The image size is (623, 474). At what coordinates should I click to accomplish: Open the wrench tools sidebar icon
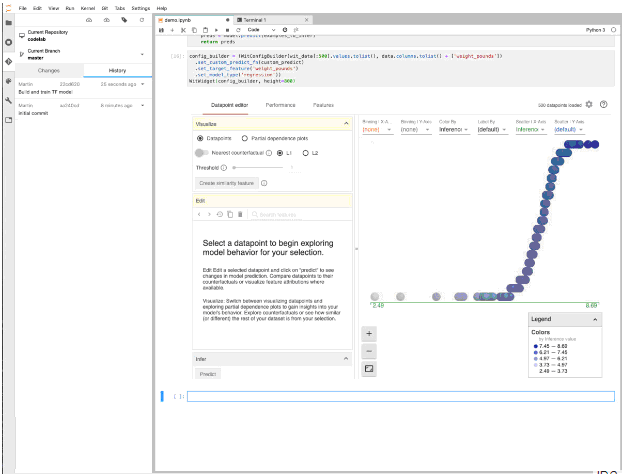pos(8,101)
